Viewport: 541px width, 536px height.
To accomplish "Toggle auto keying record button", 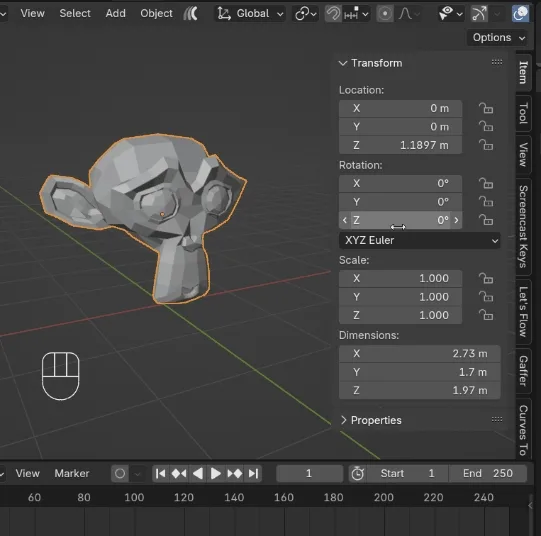I will click(x=120, y=474).
